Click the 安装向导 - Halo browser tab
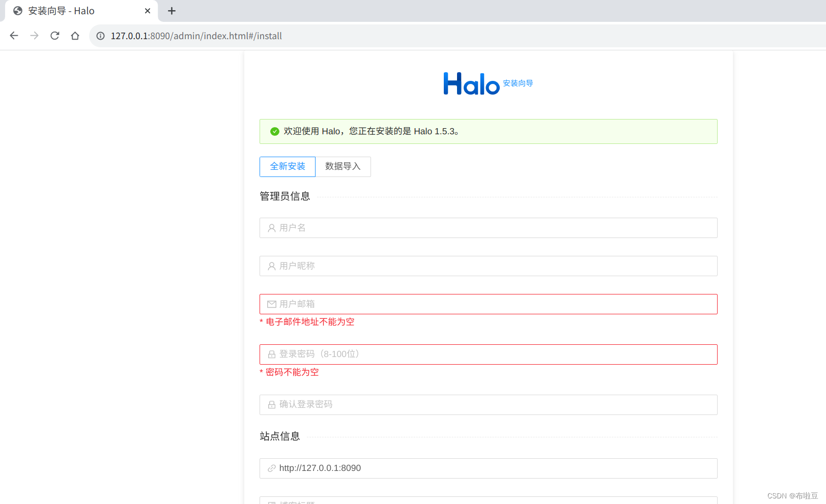 [x=71, y=11]
